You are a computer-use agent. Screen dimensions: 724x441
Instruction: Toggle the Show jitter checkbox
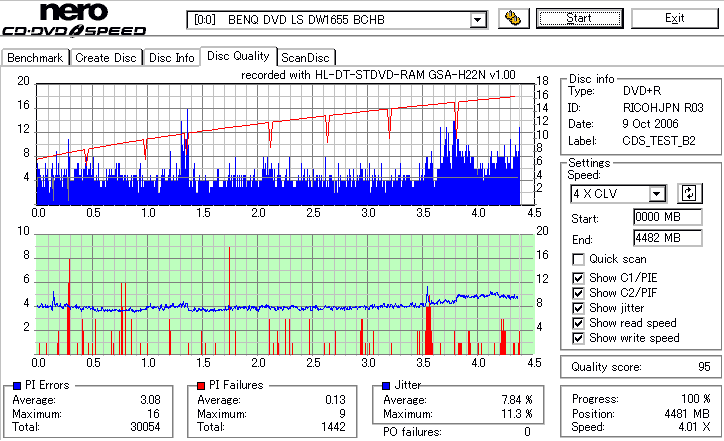point(578,308)
